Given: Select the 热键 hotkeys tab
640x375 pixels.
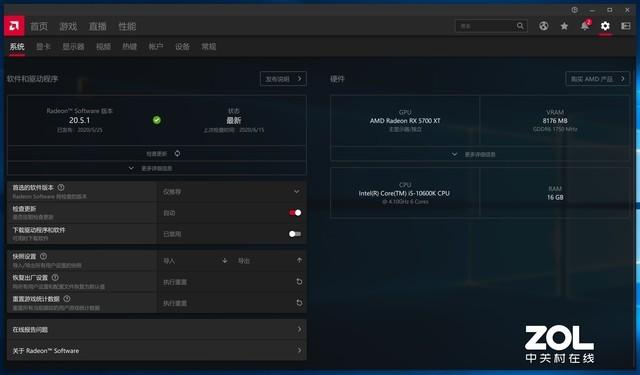Looking at the screenshot, I should pos(129,47).
